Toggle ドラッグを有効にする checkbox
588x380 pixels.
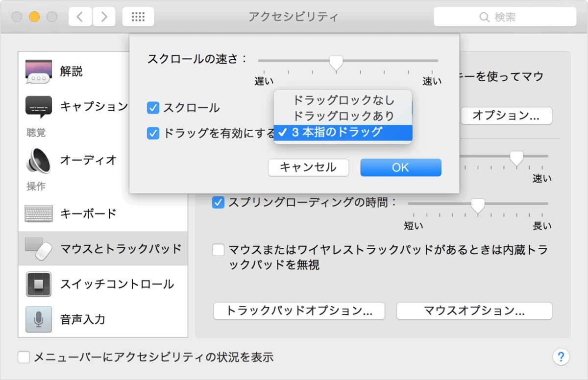tap(153, 133)
